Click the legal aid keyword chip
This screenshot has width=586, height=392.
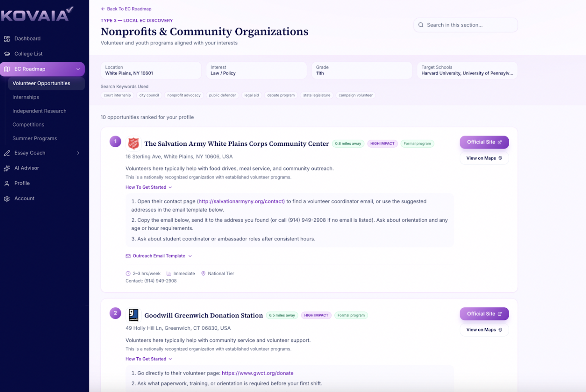point(252,95)
